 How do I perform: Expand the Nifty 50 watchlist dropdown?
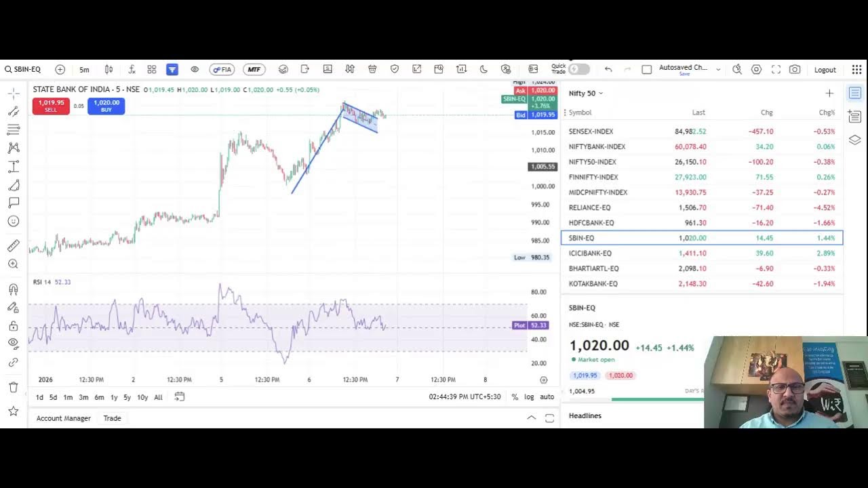(x=586, y=93)
